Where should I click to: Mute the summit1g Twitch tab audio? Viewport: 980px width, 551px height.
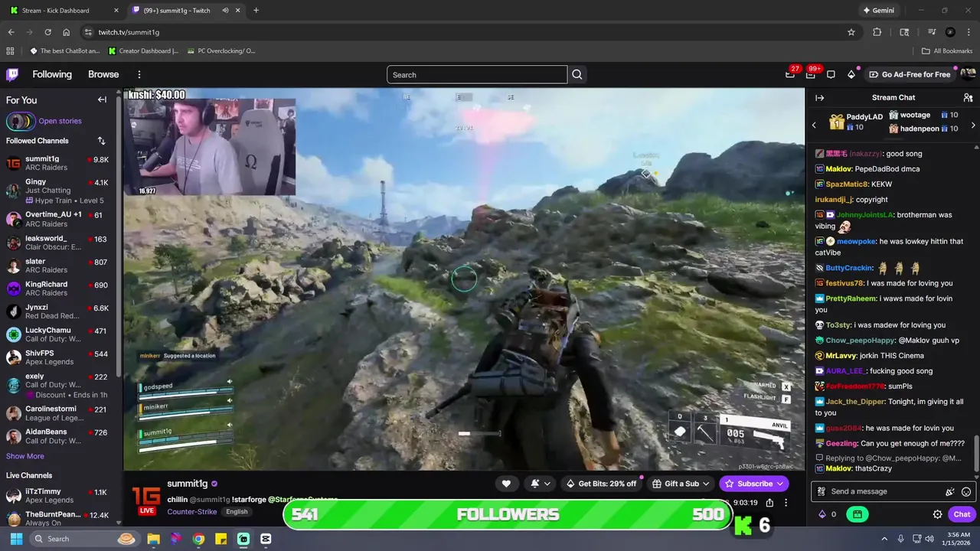(x=226, y=11)
